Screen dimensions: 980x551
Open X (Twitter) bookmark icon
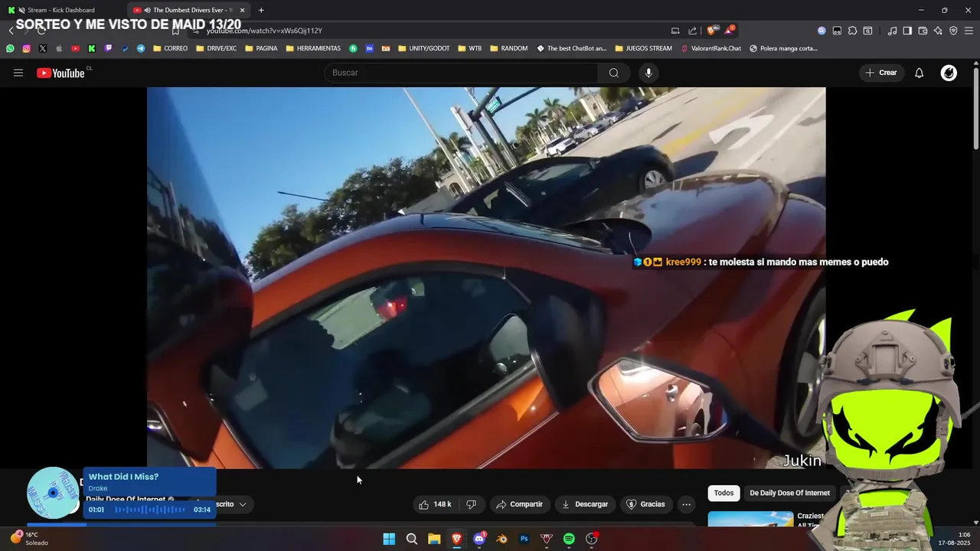pyautogui.click(x=42, y=48)
